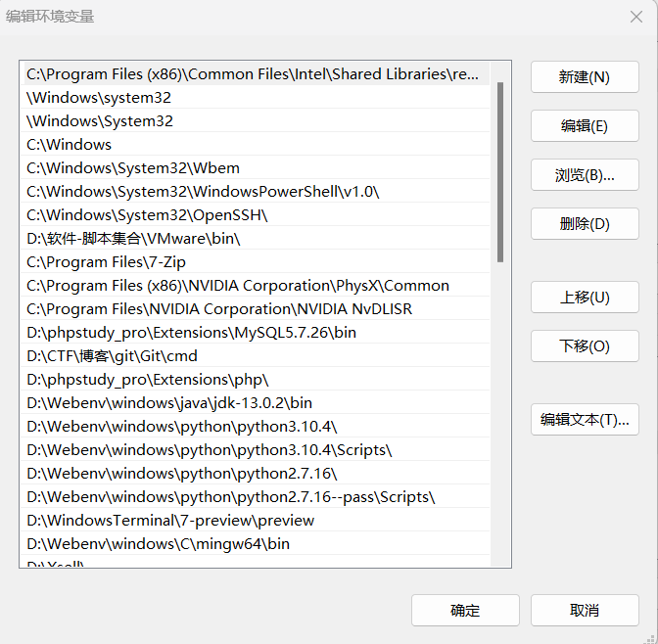
Task: Move entry down with 下移(O)
Action: tap(585, 346)
